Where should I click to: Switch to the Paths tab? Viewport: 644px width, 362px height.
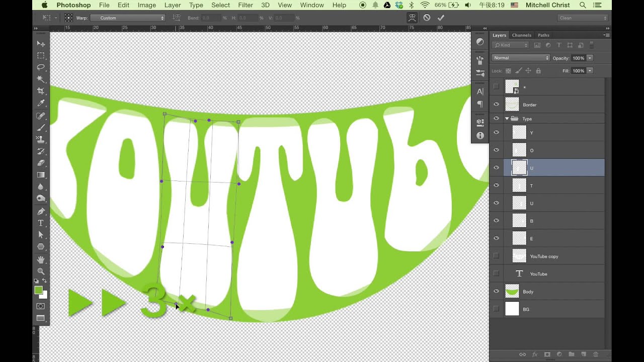tap(543, 35)
